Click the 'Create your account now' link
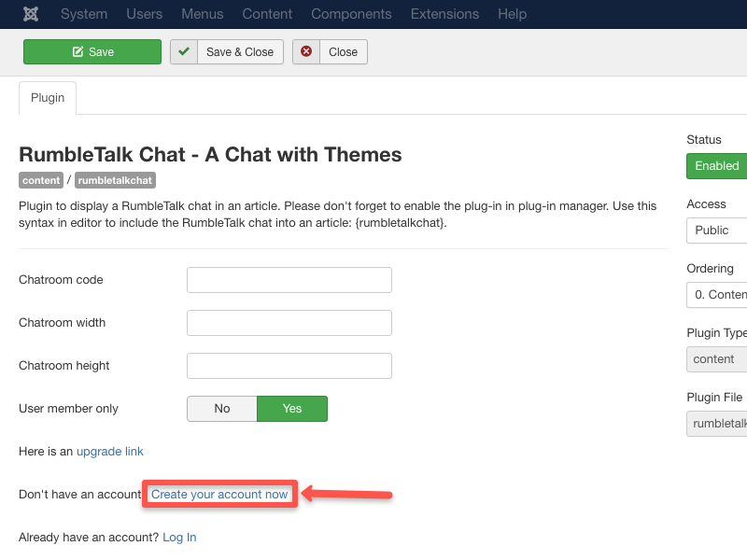 tap(219, 494)
